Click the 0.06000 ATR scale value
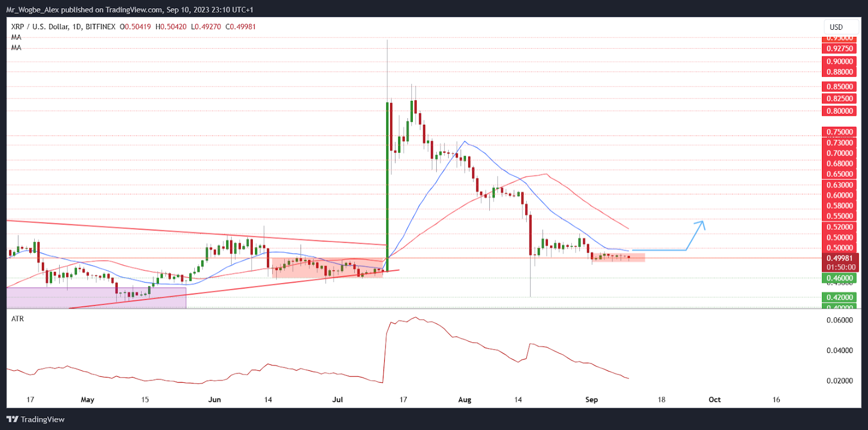This screenshot has height=430, width=868. point(839,320)
